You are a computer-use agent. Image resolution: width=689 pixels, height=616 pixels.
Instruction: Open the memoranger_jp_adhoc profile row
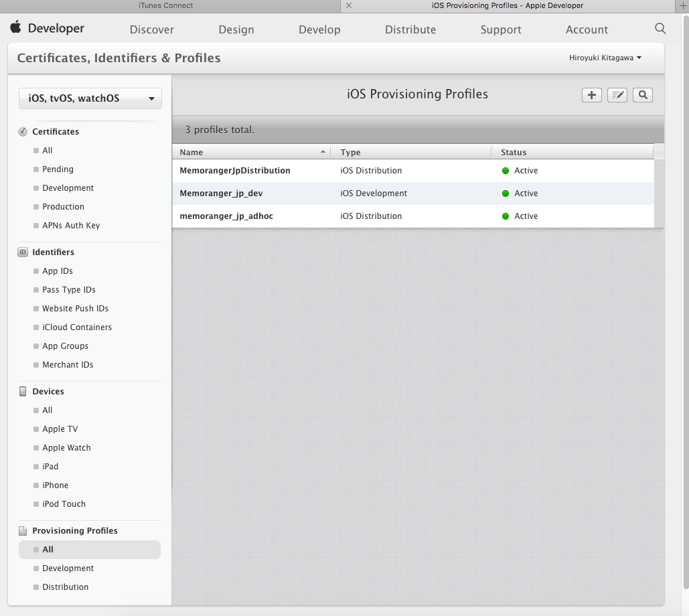(x=413, y=216)
